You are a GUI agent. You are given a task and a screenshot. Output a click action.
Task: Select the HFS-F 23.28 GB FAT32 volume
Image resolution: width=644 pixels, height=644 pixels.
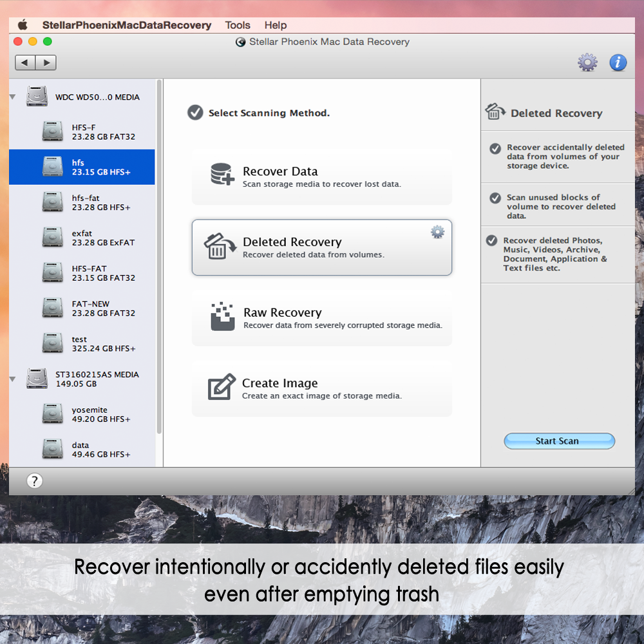(82, 132)
